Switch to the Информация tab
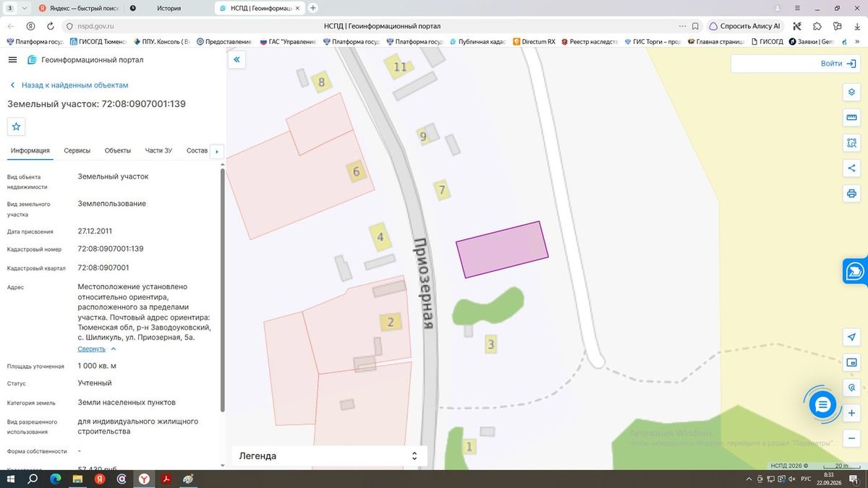 pyautogui.click(x=30, y=150)
